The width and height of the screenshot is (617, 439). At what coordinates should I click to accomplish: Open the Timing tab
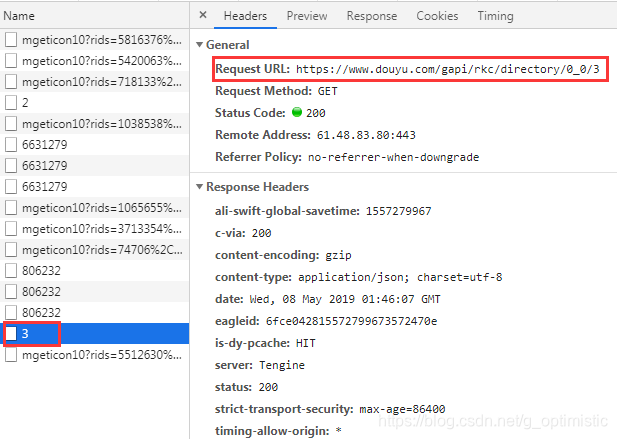click(495, 16)
